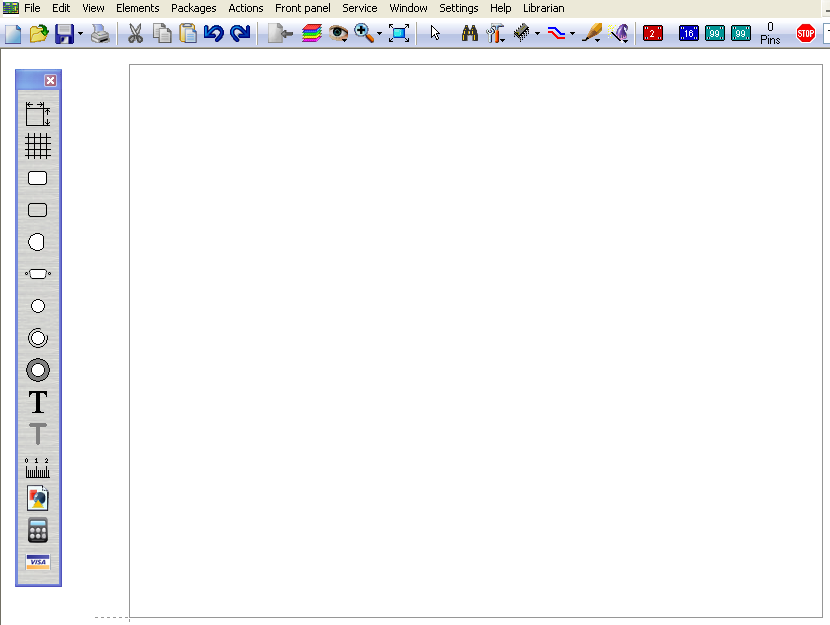Select the ruler measurement tool

(x=38, y=466)
